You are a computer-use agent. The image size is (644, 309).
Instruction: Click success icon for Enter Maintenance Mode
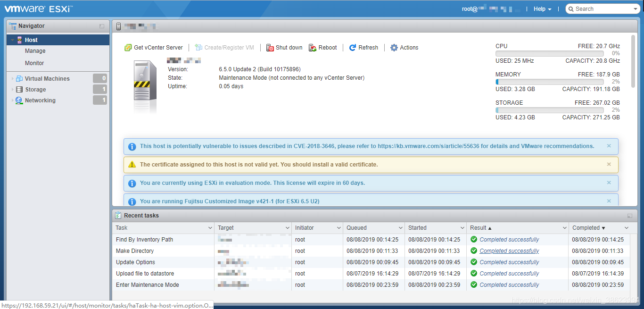coord(474,285)
